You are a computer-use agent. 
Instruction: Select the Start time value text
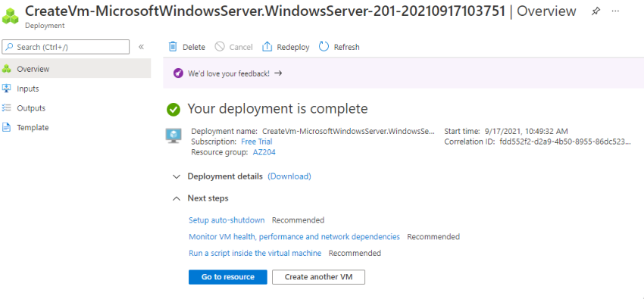point(526,131)
